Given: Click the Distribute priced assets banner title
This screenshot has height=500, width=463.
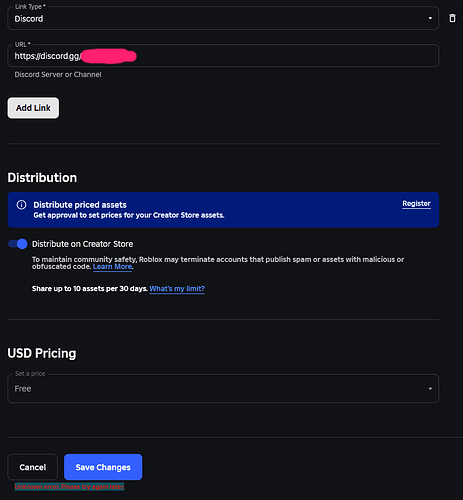Looking at the screenshot, I should [x=80, y=205].
